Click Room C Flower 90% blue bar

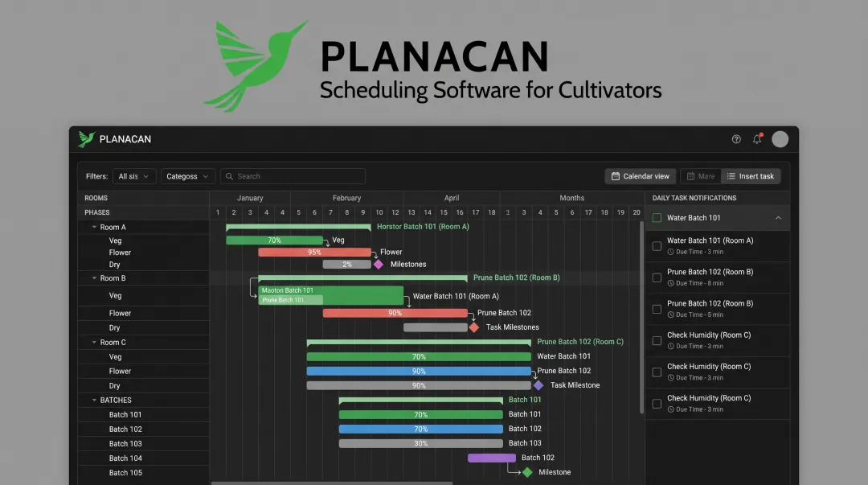coord(419,372)
